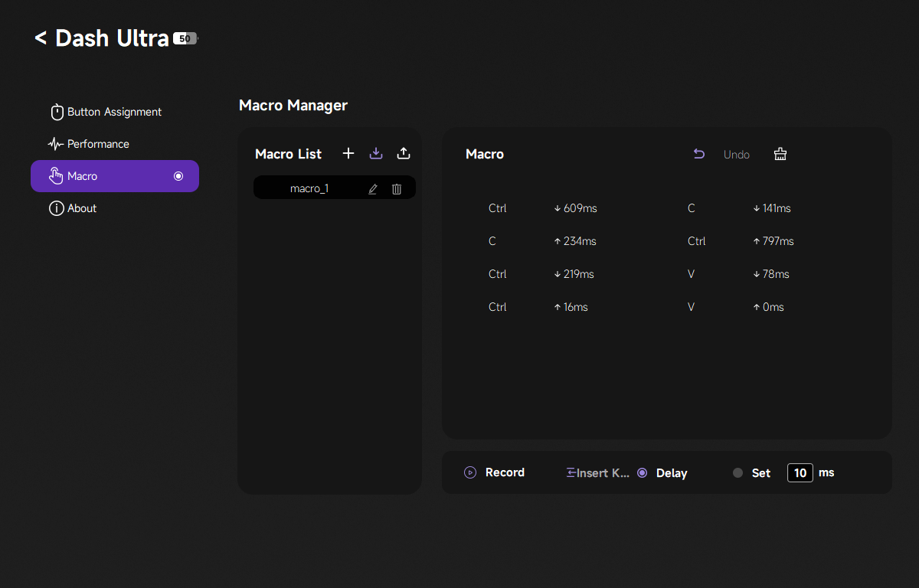Open the Performance section
919x588 pixels.
(x=98, y=144)
